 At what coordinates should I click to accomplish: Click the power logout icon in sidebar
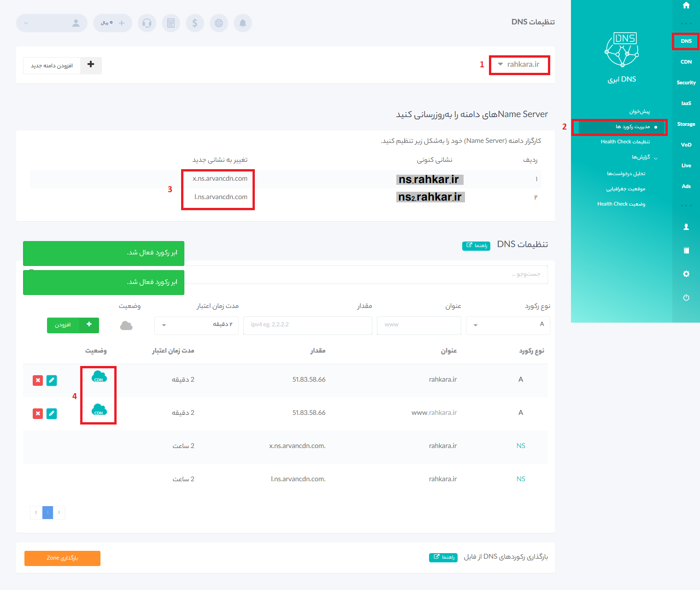pos(686,297)
